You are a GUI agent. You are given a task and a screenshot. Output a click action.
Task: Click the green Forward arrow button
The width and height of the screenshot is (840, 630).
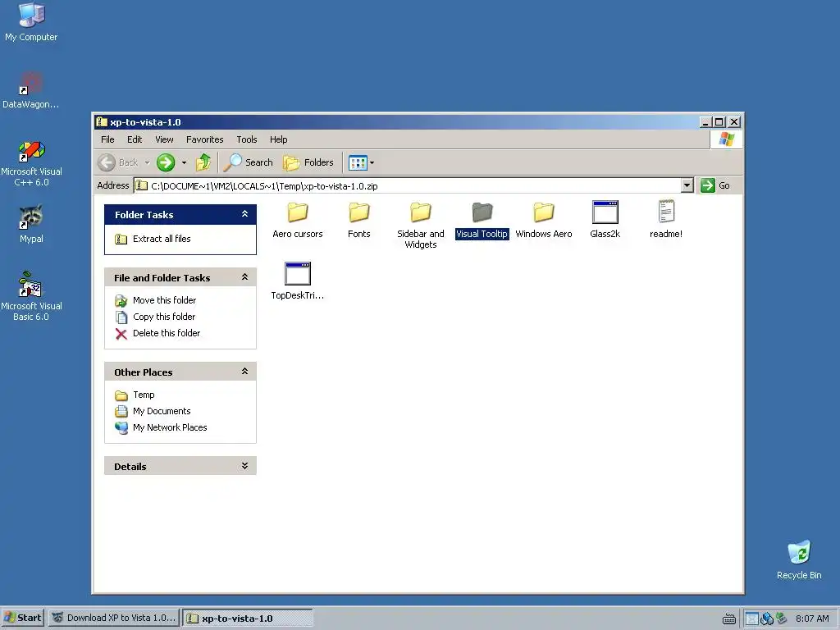point(166,162)
